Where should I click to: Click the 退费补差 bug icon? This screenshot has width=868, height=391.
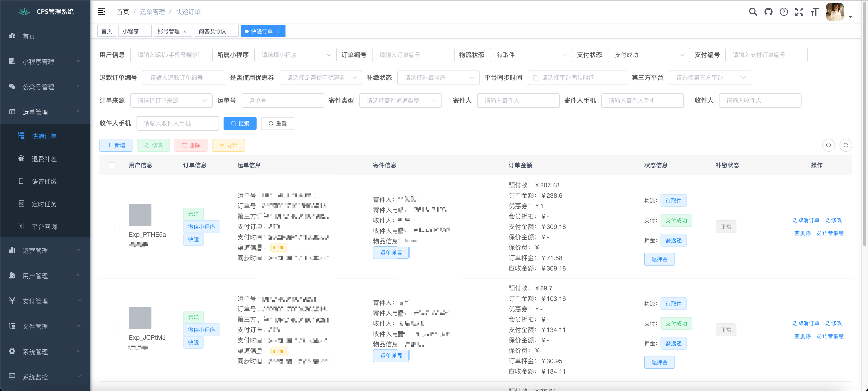point(21,158)
